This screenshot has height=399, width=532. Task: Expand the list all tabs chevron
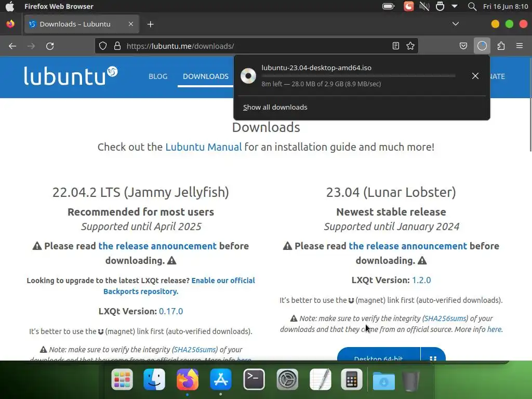(456, 24)
